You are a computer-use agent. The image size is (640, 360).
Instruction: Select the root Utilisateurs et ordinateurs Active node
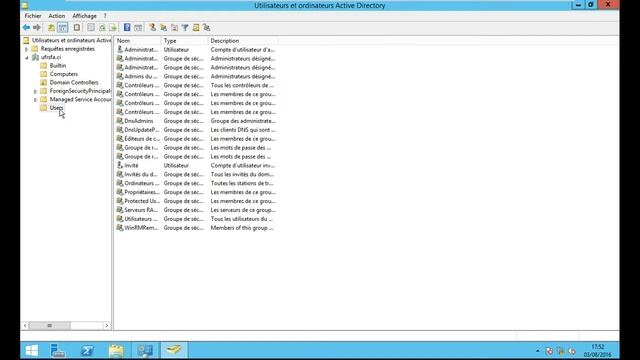click(x=71, y=40)
